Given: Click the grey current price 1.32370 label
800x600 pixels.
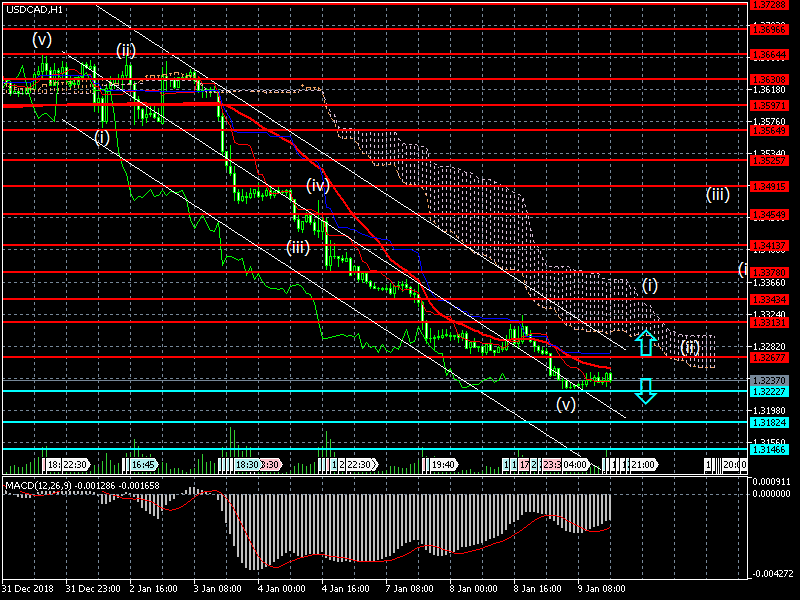Looking at the screenshot, I should 768,381.
